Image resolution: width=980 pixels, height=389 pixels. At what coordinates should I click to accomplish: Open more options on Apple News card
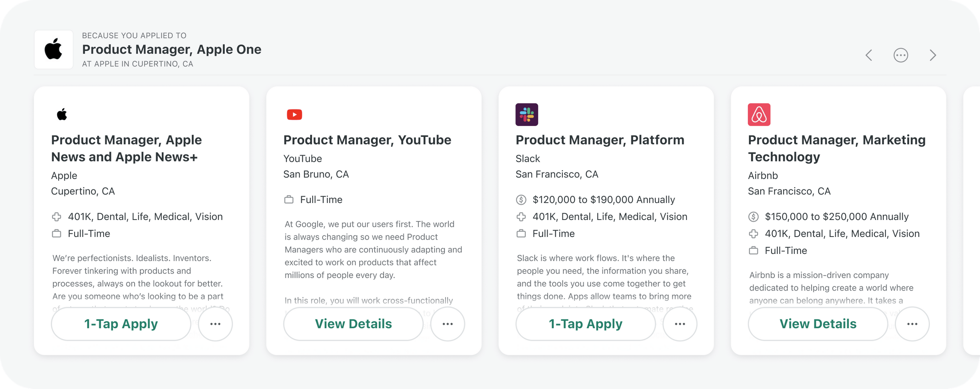tap(215, 324)
